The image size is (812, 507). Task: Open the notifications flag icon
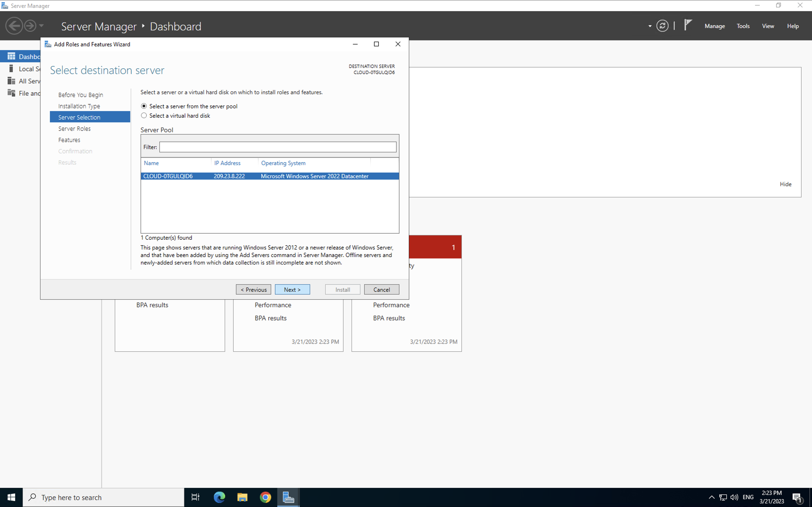pos(688,25)
